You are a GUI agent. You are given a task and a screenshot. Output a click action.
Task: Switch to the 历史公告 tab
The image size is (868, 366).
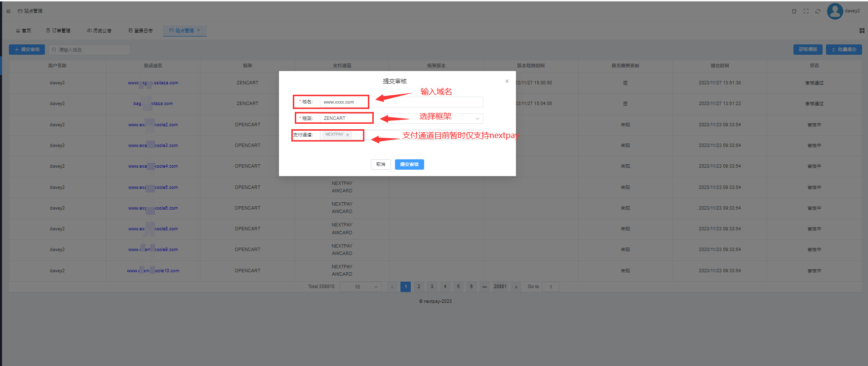tap(99, 31)
